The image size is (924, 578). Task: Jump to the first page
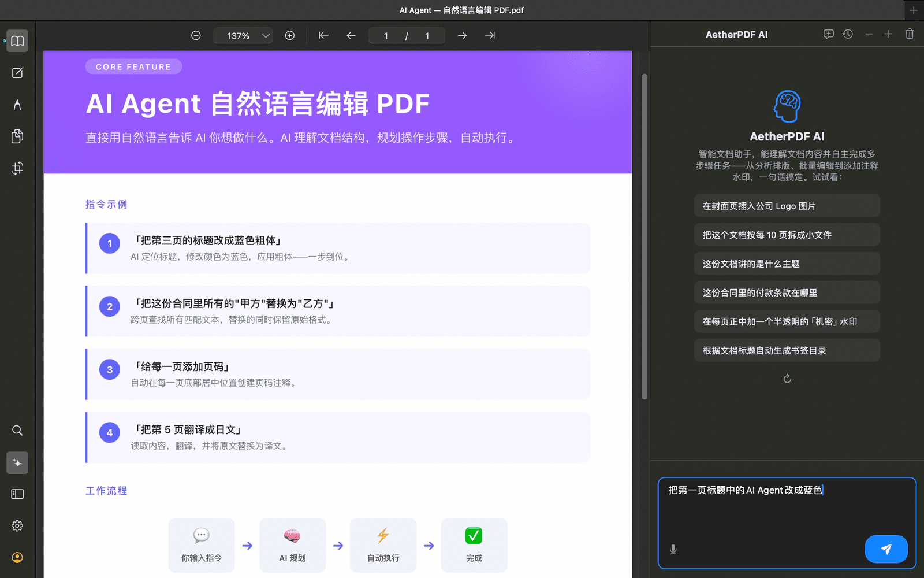click(x=323, y=35)
